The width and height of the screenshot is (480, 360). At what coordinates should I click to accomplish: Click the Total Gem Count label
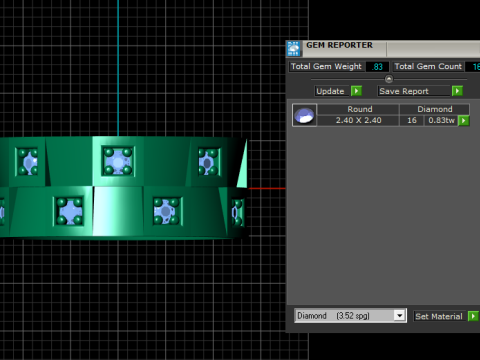[428, 66]
